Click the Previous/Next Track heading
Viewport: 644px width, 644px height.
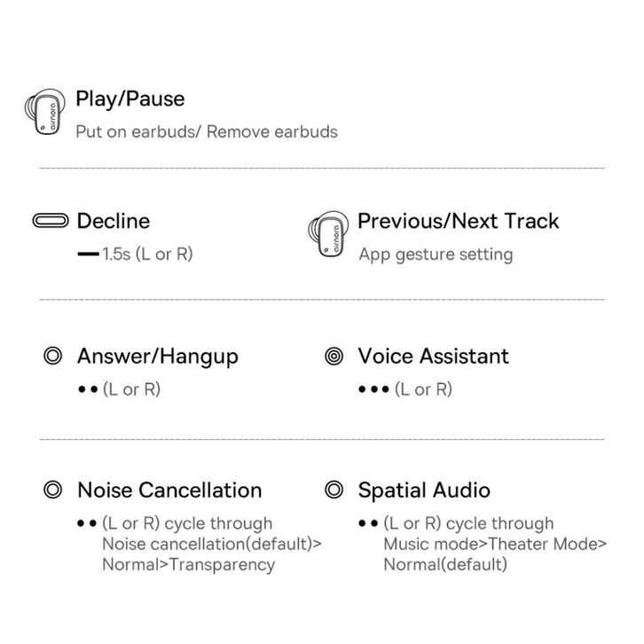pyautogui.click(x=459, y=221)
